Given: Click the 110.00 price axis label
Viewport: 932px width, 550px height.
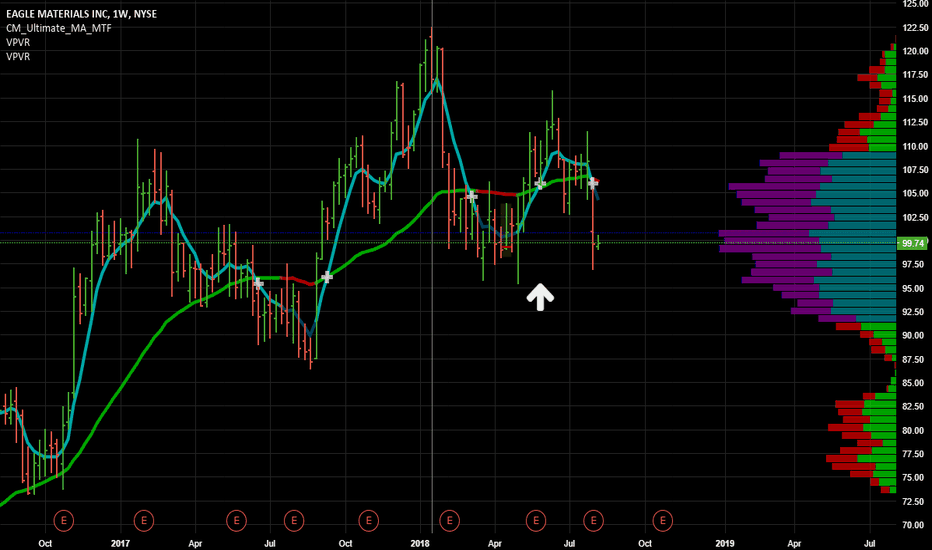Looking at the screenshot, I should (915, 146).
